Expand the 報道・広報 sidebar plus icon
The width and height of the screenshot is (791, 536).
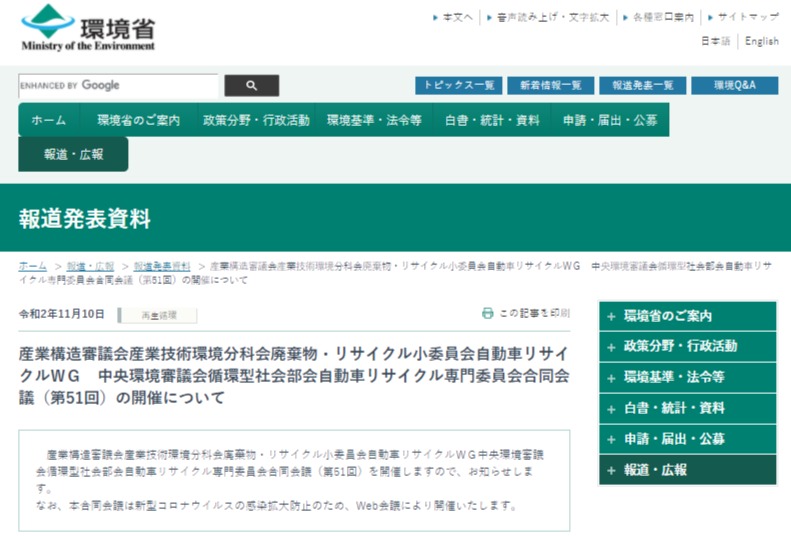(611, 470)
